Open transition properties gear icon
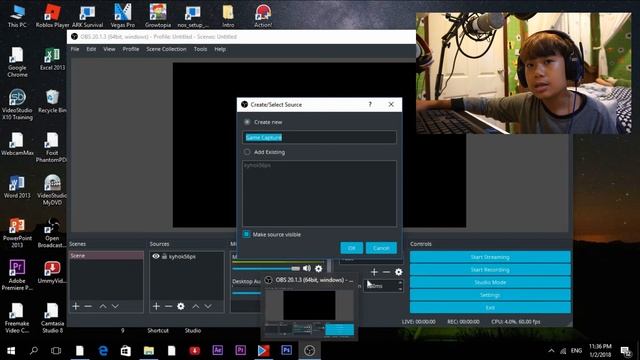This screenshot has height=360, width=640. [x=398, y=272]
